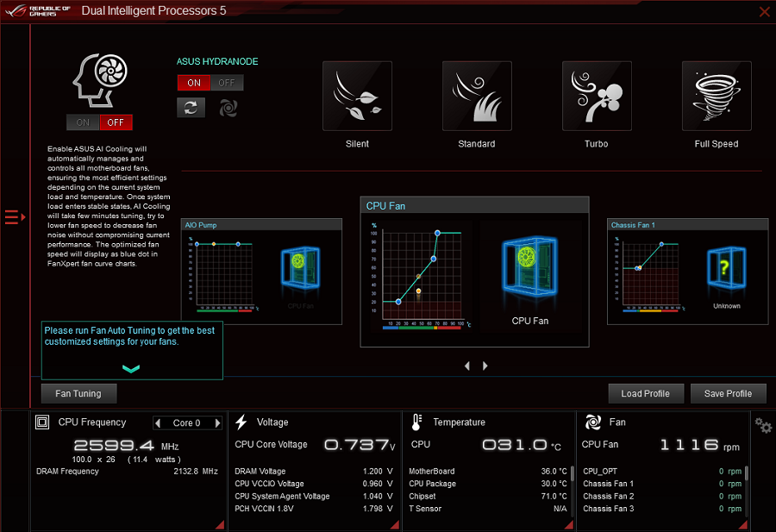Select the previous CPU core
This screenshot has width=776, height=532.
click(x=158, y=423)
